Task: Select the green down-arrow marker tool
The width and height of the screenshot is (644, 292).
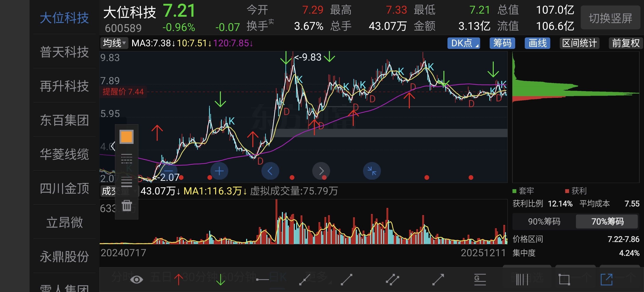Action: tap(220, 279)
